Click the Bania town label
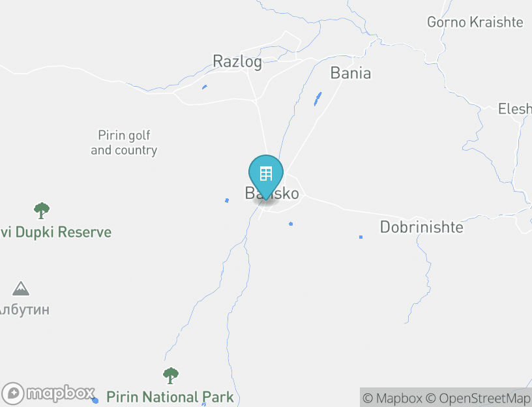 point(351,73)
